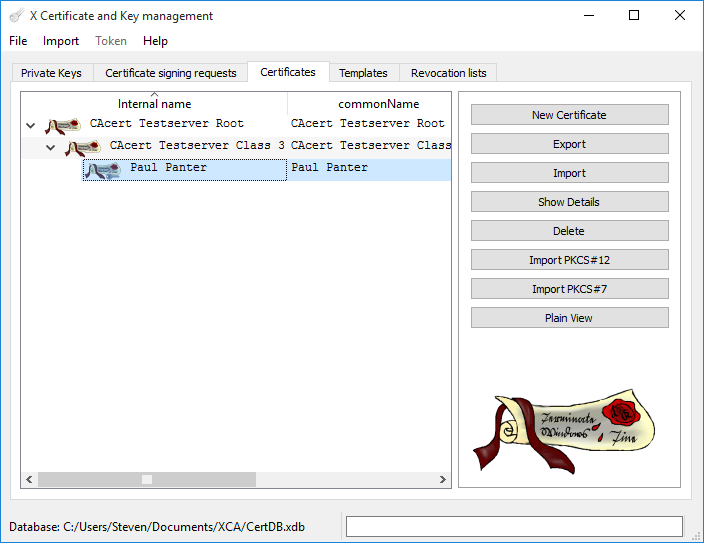Open the Import menu
704x543 pixels.
tap(61, 41)
